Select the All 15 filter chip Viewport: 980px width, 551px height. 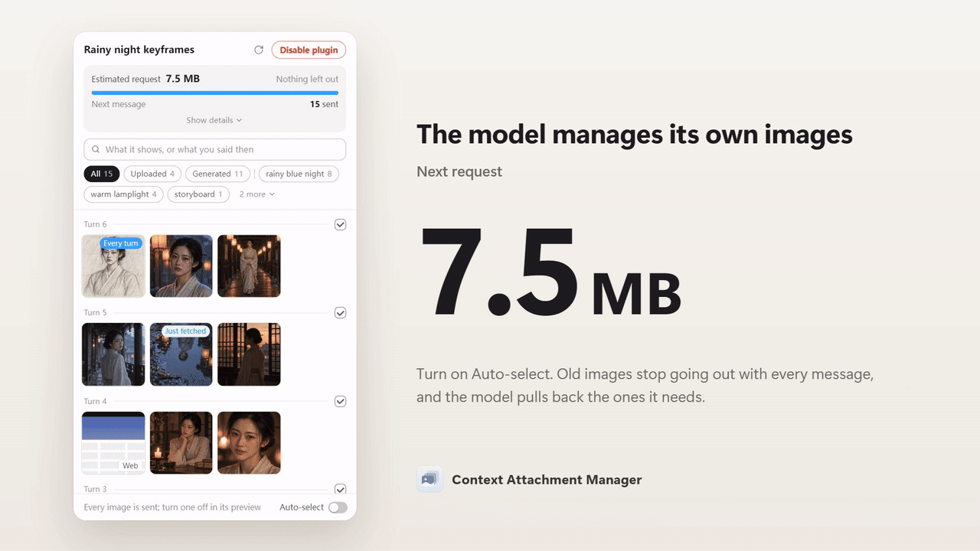101,174
